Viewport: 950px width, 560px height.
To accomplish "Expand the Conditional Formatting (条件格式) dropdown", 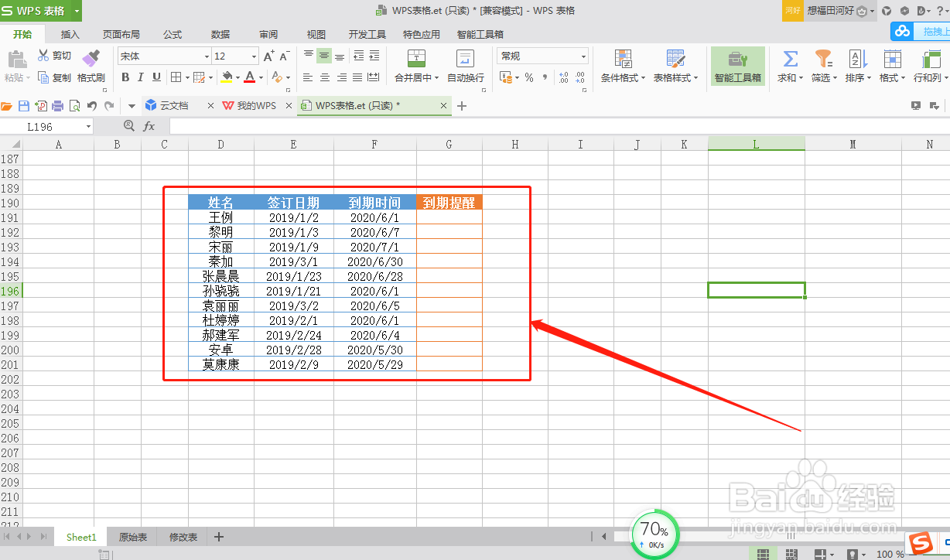I will pos(641,78).
